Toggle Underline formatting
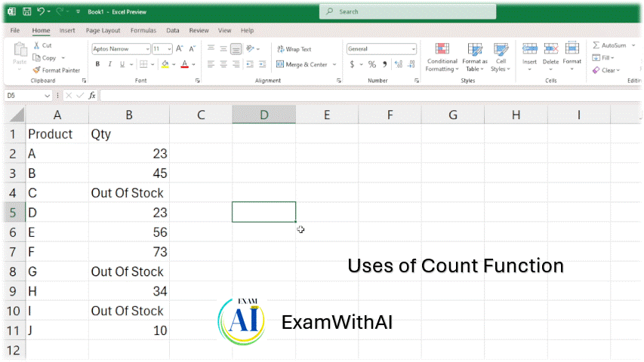Screen dimensions: 644x362 point(122,64)
